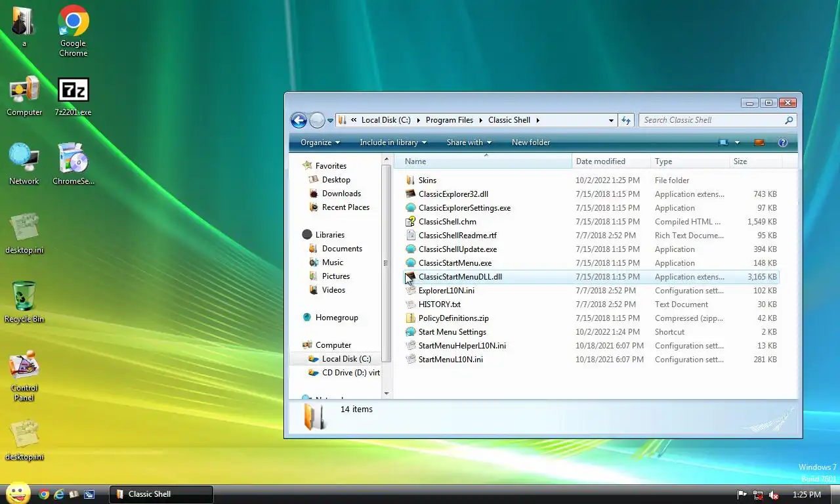
Task: Select ClassicShellUpdate.exe icon
Action: pos(411,249)
